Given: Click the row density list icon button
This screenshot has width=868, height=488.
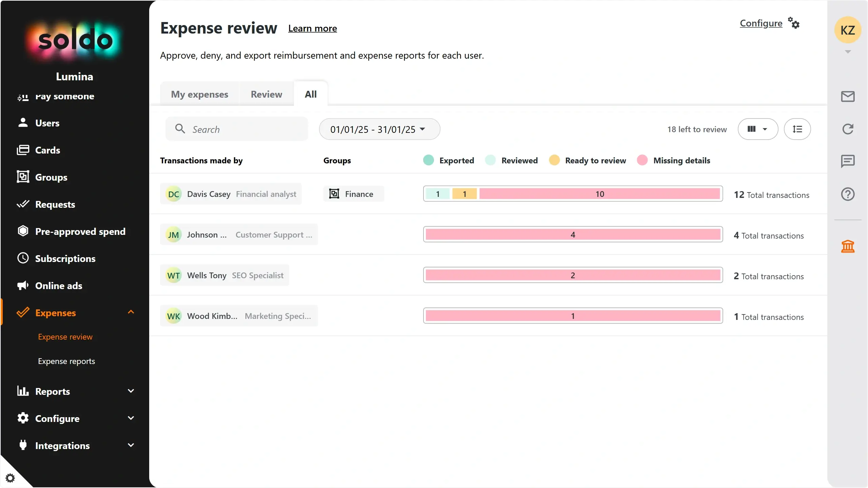Looking at the screenshot, I should coord(797,129).
